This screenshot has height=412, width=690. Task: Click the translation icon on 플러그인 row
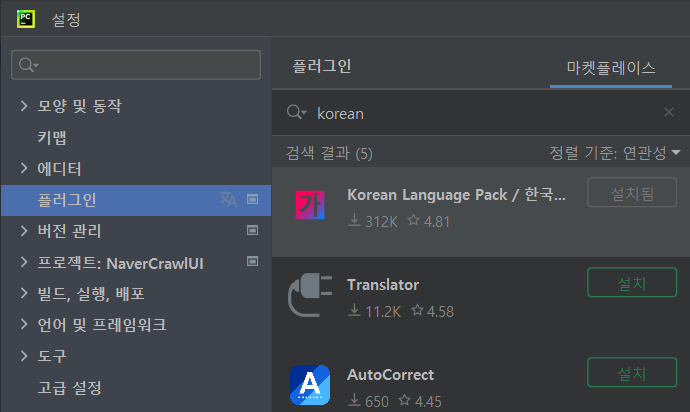point(228,199)
